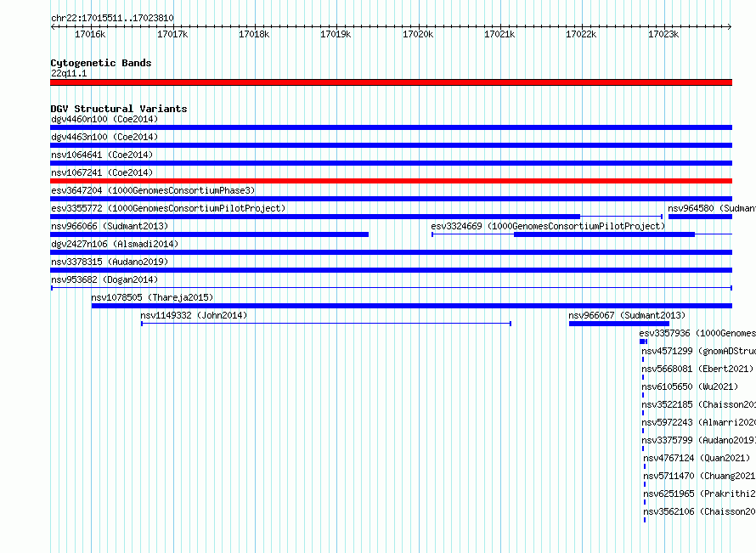The image size is (756, 553).
Task: Open variant nsv4571299 label
Action: pos(698,351)
